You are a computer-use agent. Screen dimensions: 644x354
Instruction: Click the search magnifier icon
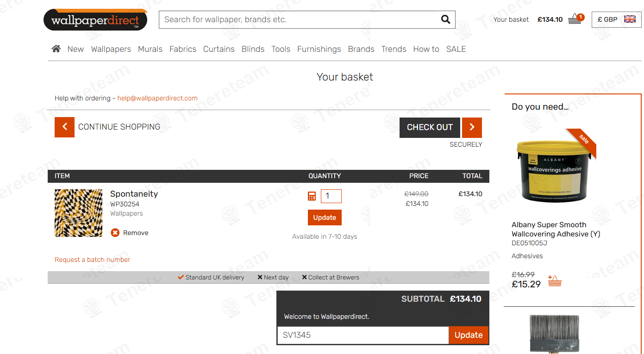tap(445, 19)
